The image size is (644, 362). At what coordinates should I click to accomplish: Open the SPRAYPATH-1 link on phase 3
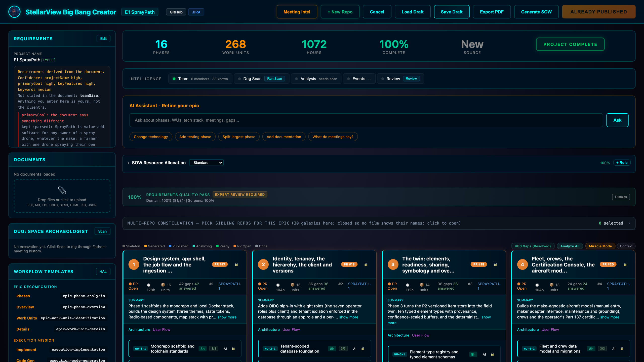489,286
